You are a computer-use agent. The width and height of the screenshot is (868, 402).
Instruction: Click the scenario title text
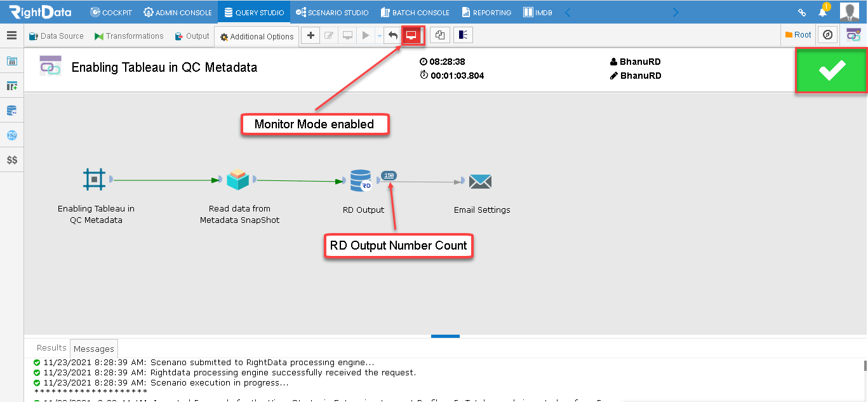164,67
